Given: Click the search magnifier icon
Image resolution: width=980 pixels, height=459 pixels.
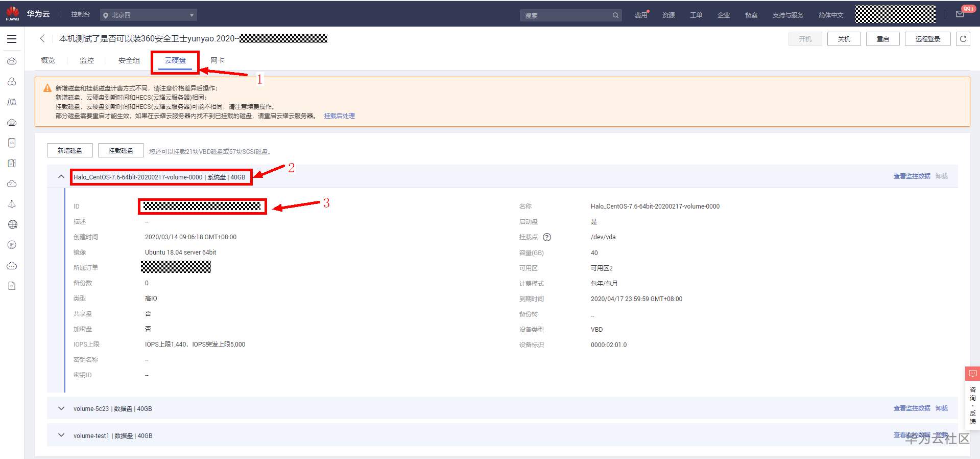Looking at the screenshot, I should tap(615, 15).
